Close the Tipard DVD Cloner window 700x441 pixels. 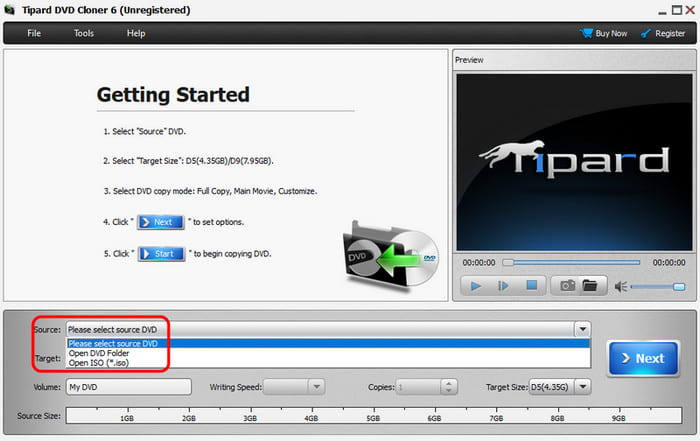point(690,10)
